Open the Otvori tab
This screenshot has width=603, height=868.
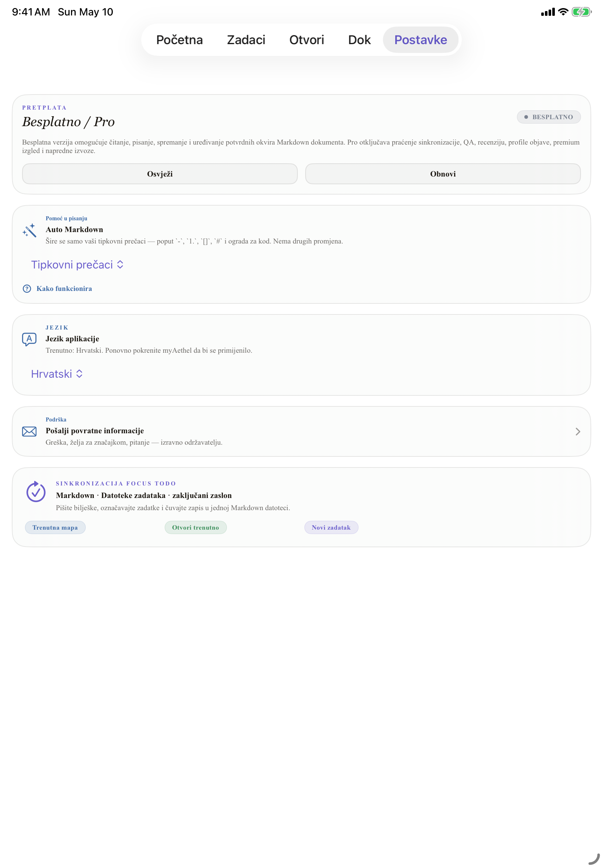tap(306, 40)
